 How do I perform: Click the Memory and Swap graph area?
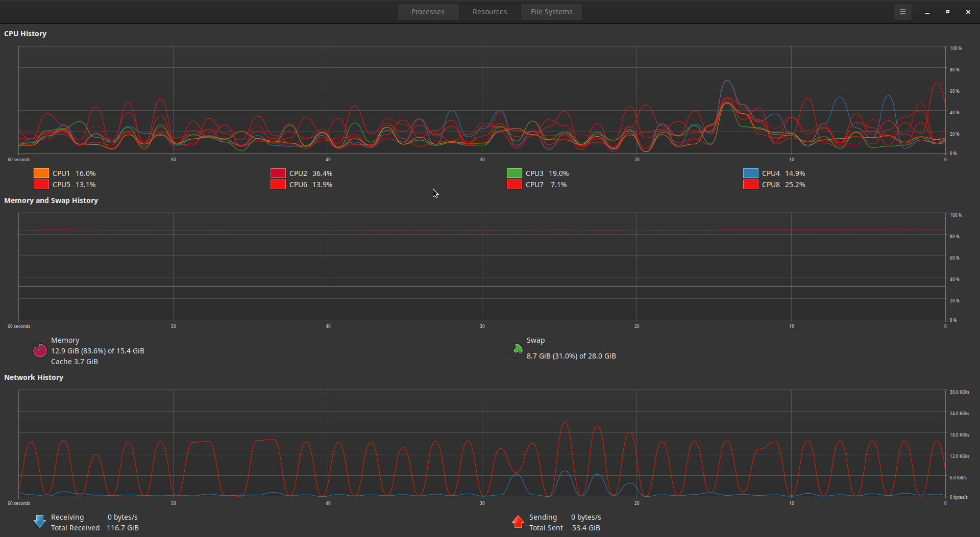pyautogui.click(x=482, y=266)
